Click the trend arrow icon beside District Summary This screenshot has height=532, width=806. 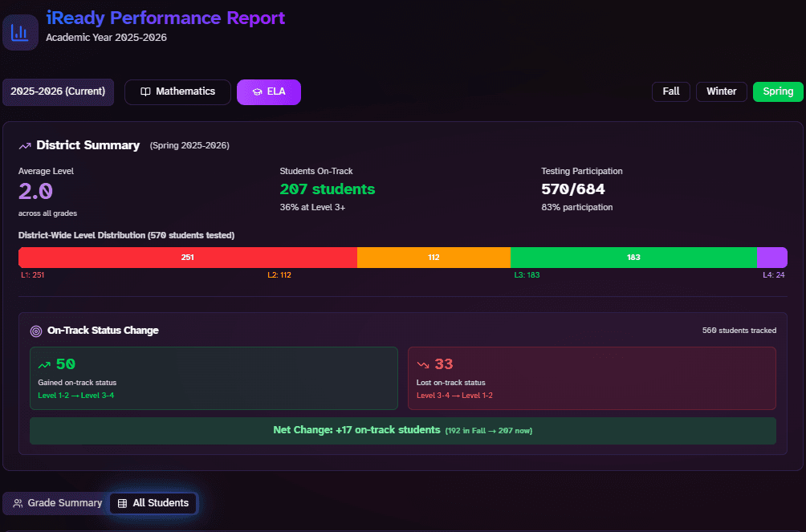click(25, 146)
